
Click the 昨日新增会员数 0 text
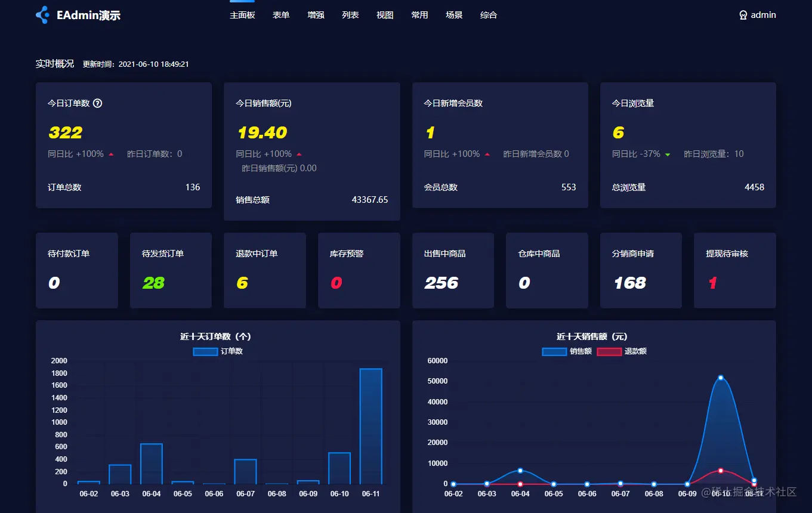[x=536, y=154]
